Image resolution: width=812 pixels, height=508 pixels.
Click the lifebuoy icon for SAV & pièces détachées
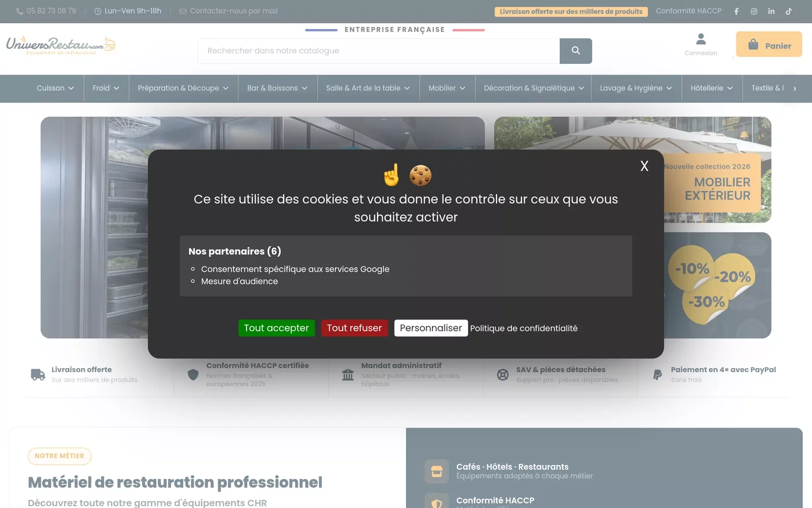[503, 374]
